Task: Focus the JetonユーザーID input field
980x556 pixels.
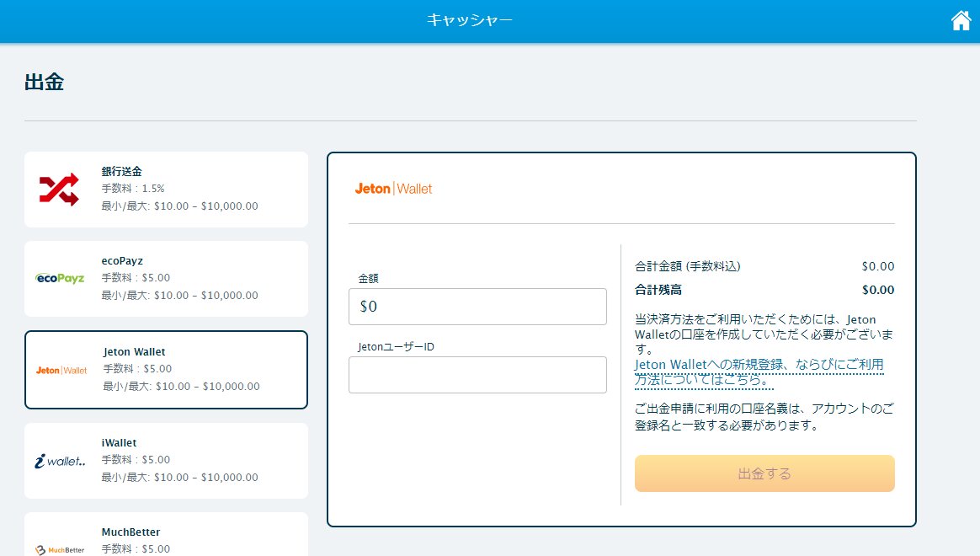Action: [477, 375]
